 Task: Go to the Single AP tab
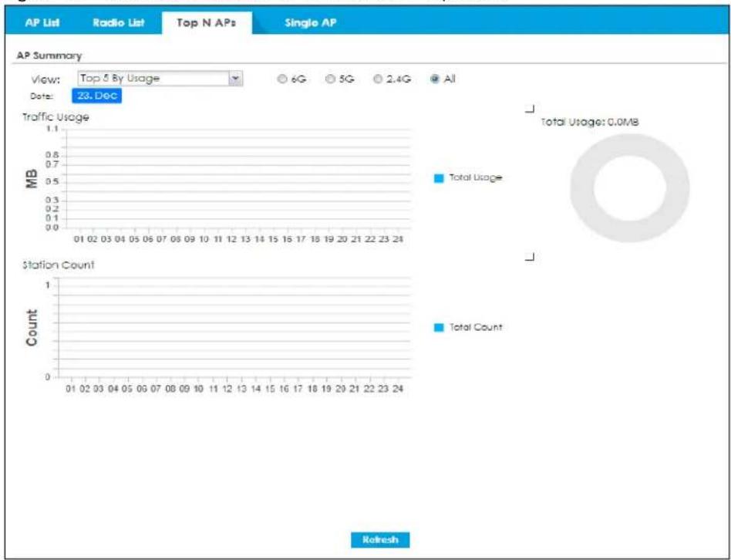tap(310, 22)
